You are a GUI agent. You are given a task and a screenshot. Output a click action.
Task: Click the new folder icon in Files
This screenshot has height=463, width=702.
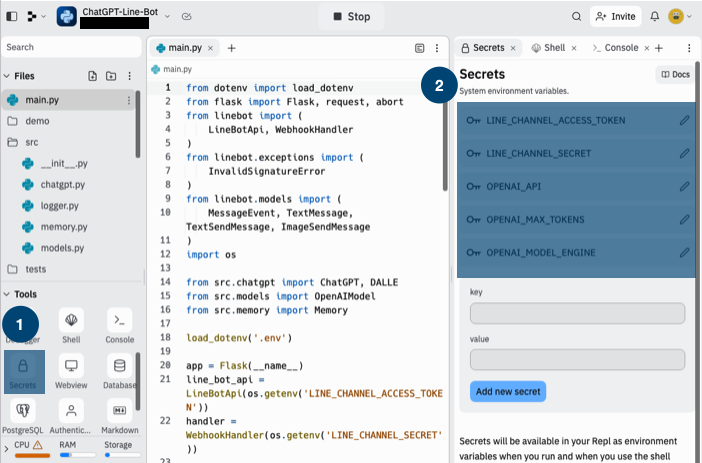pyautogui.click(x=110, y=76)
